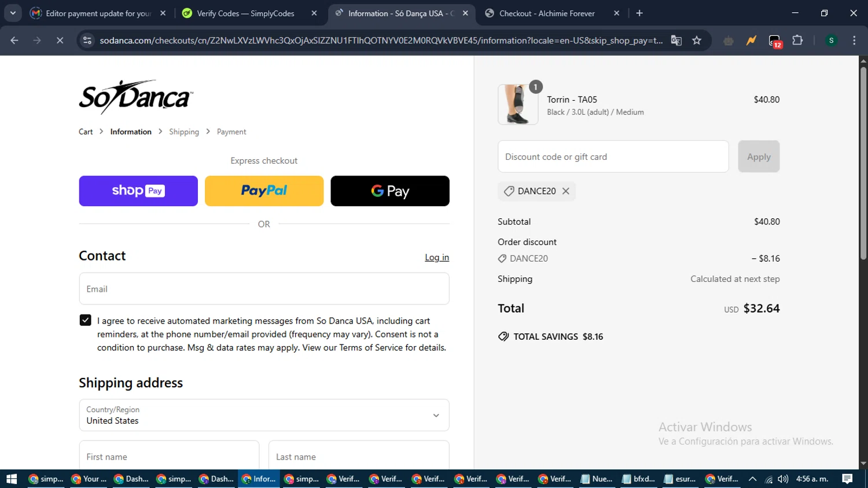Click the Log in link
868x488 pixels.
437,257
